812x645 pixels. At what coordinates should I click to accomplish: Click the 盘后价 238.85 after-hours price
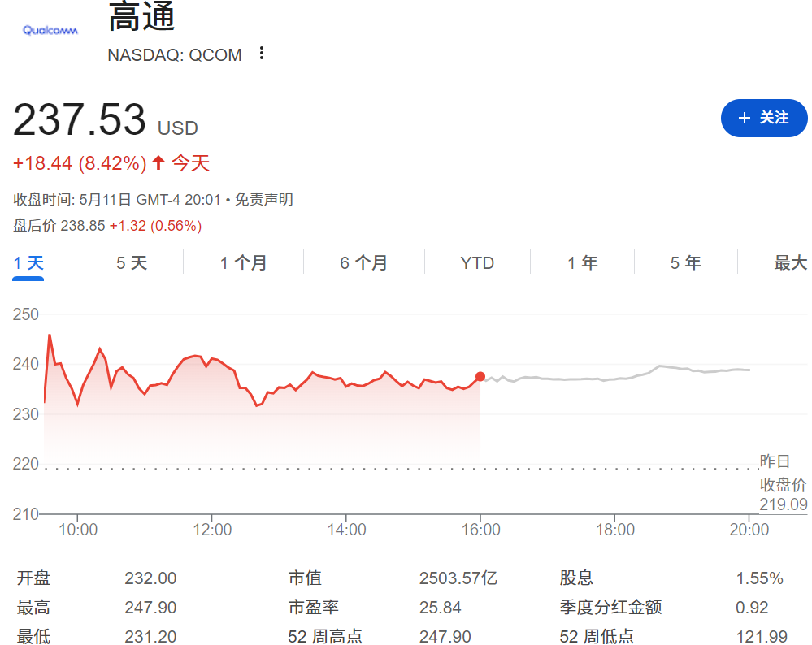59,226
